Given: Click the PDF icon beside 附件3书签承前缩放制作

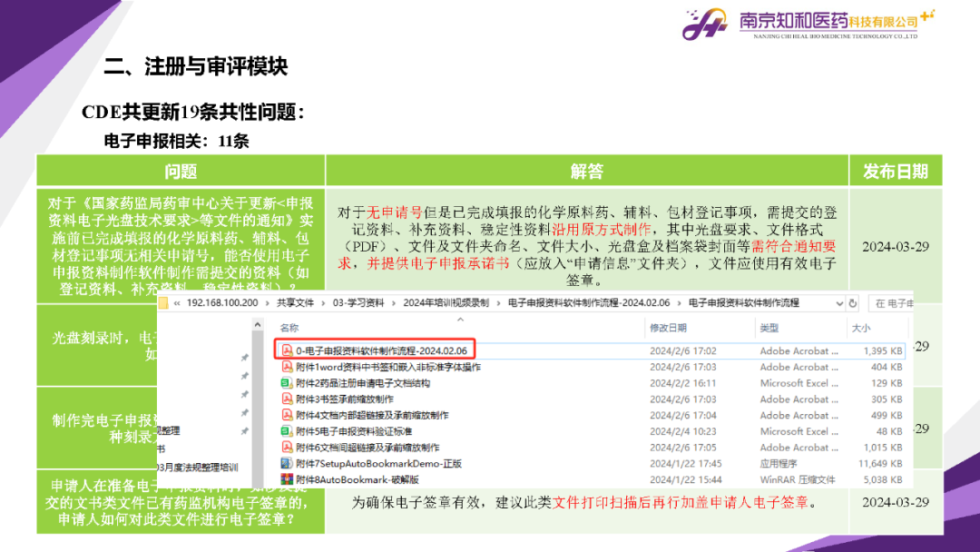Looking at the screenshot, I should pyautogui.click(x=286, y=399).
